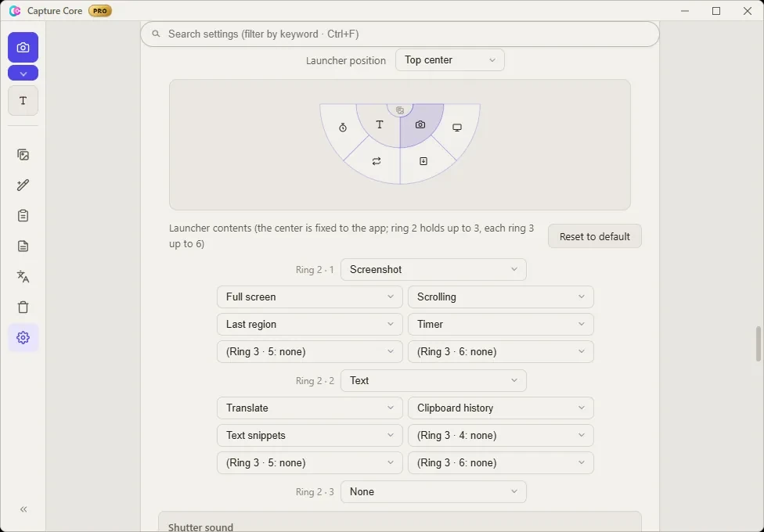The height and width of the screenshot is (532, 764).
Task: Maximize the Capture Core window
Action: click(x=716, y=11)
